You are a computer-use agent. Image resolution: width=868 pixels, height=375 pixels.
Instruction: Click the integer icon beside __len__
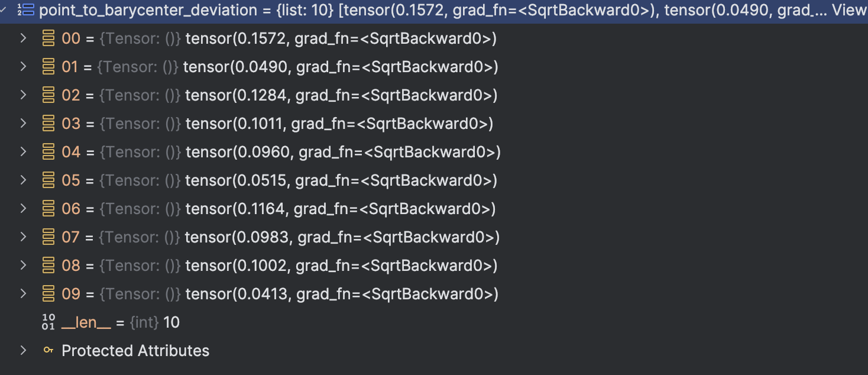tap(49, 322)
